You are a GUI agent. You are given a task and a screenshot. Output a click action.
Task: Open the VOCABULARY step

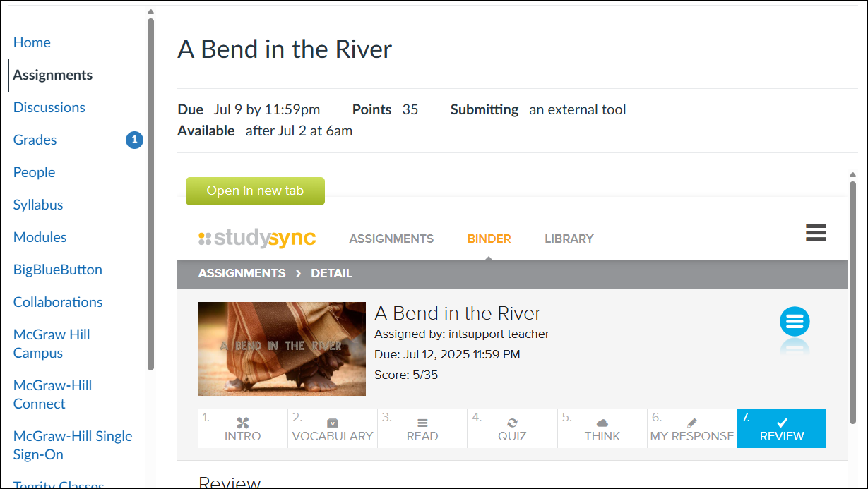pyautogui.click(x=332, y=428)
